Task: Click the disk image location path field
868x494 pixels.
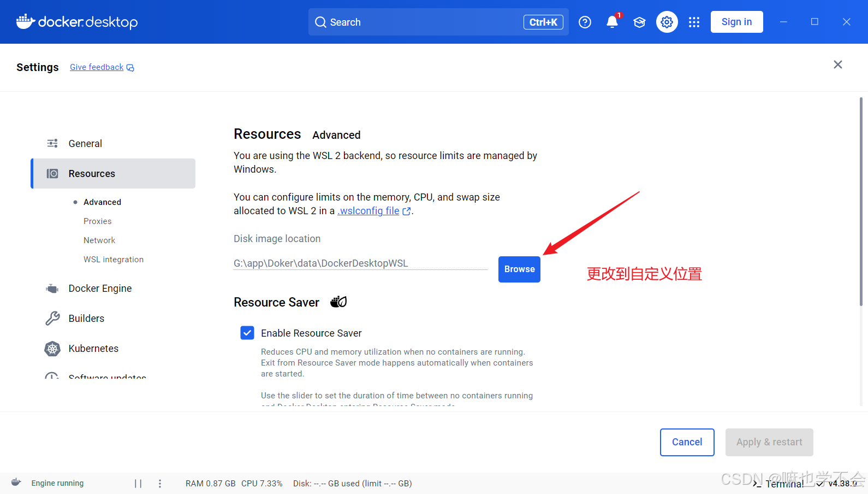Action: 360,263
